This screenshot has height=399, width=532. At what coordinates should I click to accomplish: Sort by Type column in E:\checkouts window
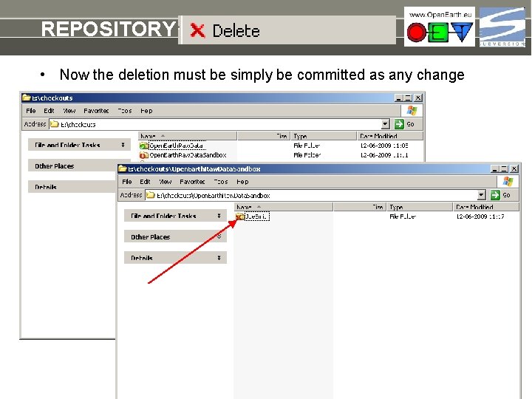324,136
